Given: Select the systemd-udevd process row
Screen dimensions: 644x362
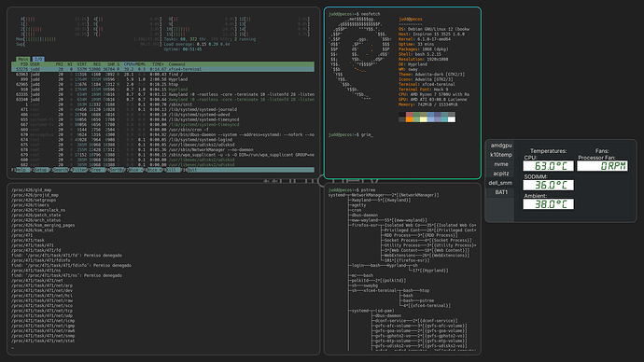Looking at the screenshot, I should (x=163, y=115).
